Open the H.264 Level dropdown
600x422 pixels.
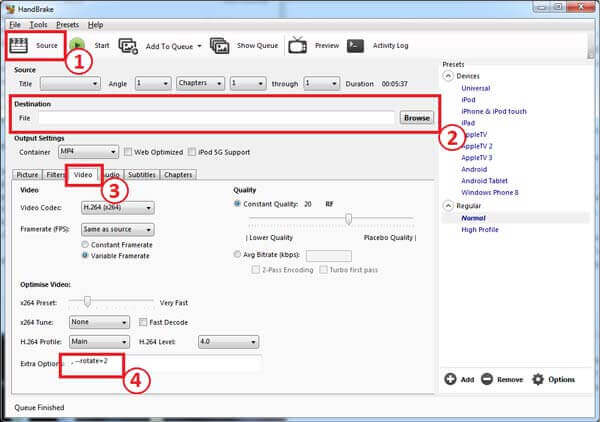228,341
